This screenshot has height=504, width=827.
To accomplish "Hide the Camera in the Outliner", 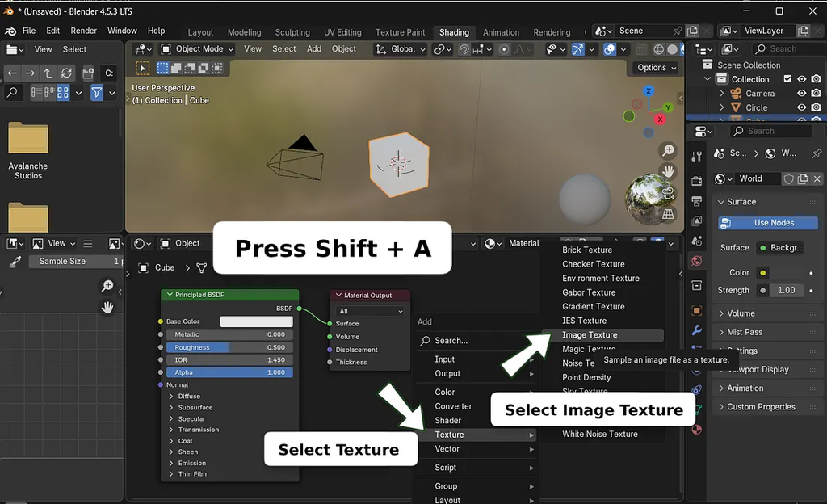I will click(803, 93).
